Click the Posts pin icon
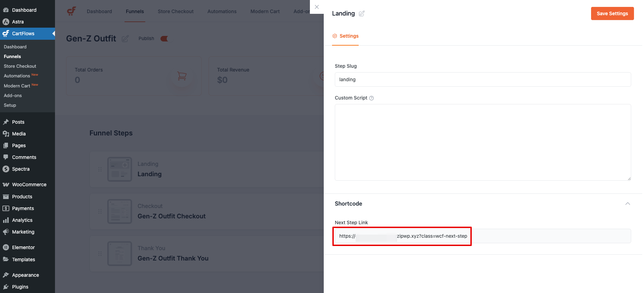Screen dimensions: 644x293 [x=6, y=122]
